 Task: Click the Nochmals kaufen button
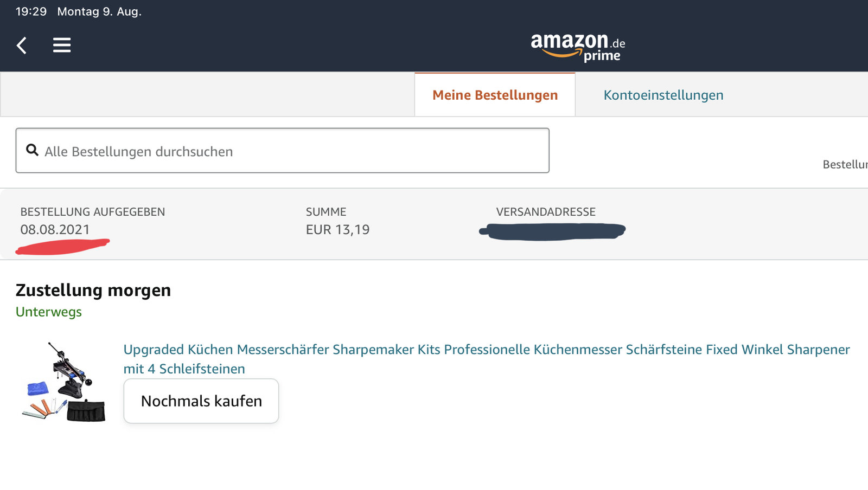201,401
